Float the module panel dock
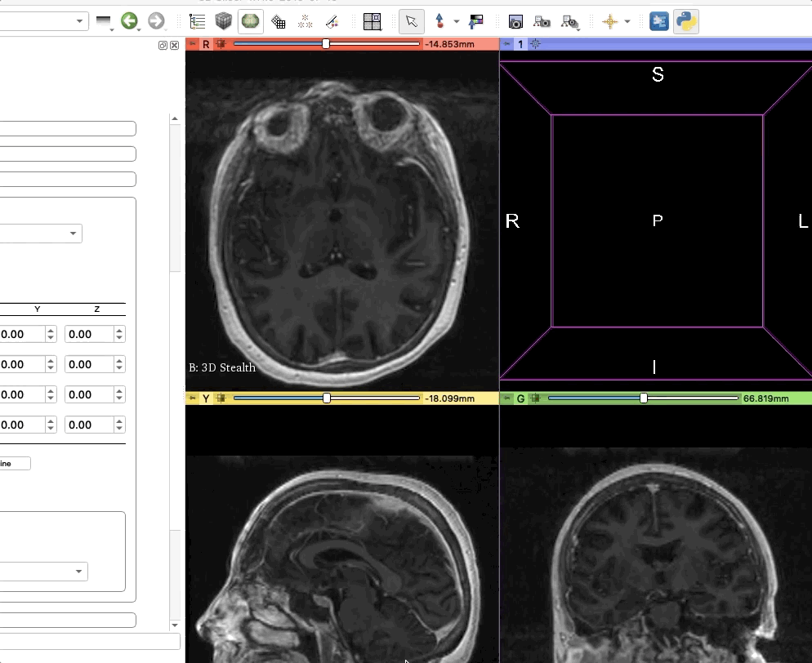Image resolution: width=812 pixels, height=663 pixels. pos(163,46)
